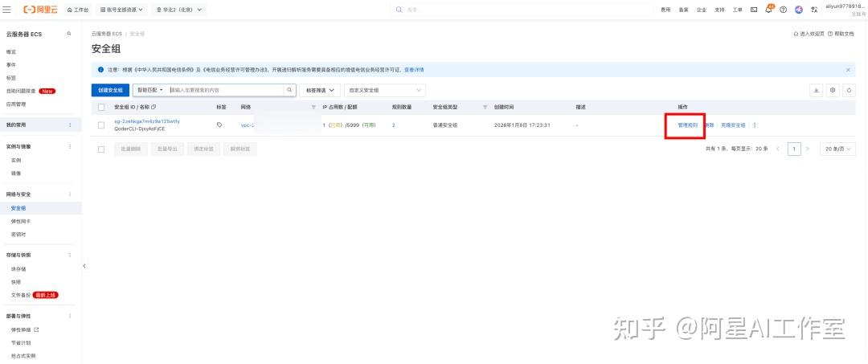The width and height of the screenshot is (868, 364).
Task: Expand the 标签筛选 dropdown
Action: click(x=320, y=90)
